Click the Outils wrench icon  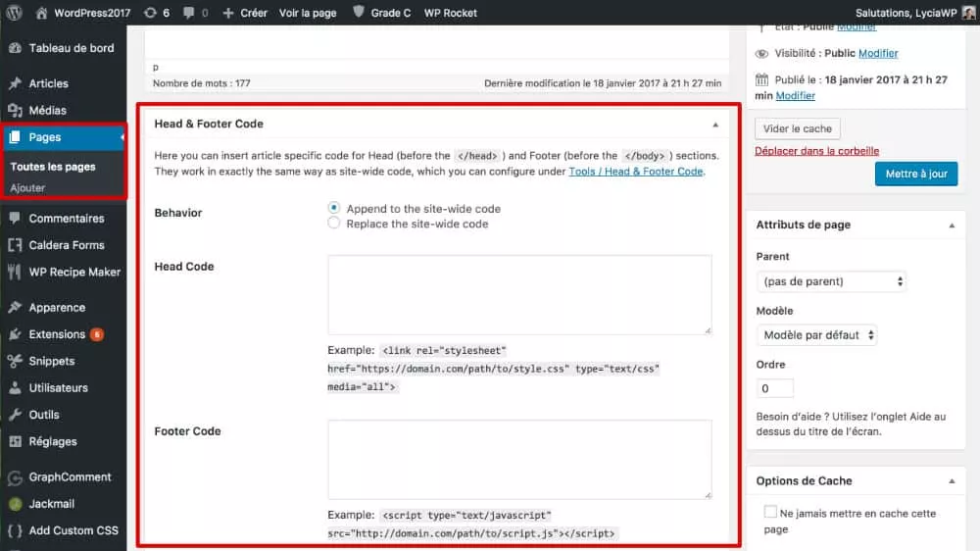point(15,415)
